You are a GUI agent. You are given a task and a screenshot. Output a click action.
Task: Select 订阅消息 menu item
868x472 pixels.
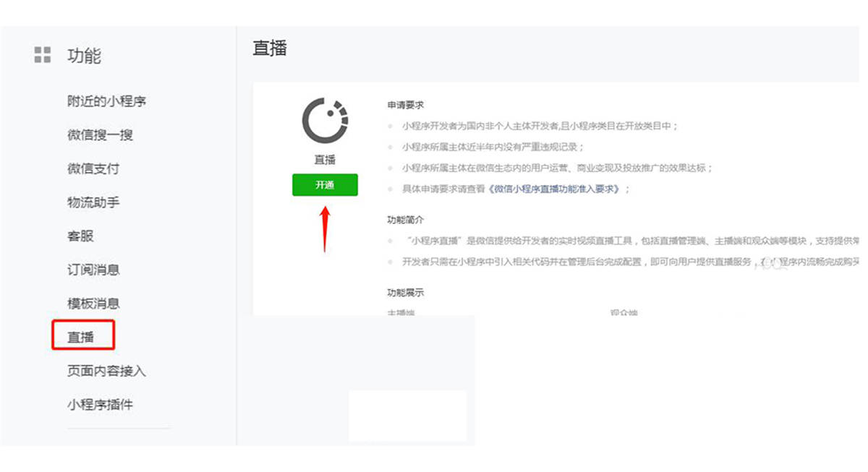[x=93, y=270]
